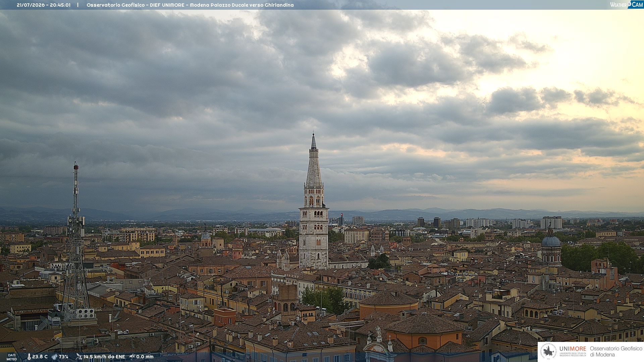Image resolution: width=644 pixels, height=362 pixels.
Task: Click the UNIMORE university seal emblem
Action: click(548, 351)
